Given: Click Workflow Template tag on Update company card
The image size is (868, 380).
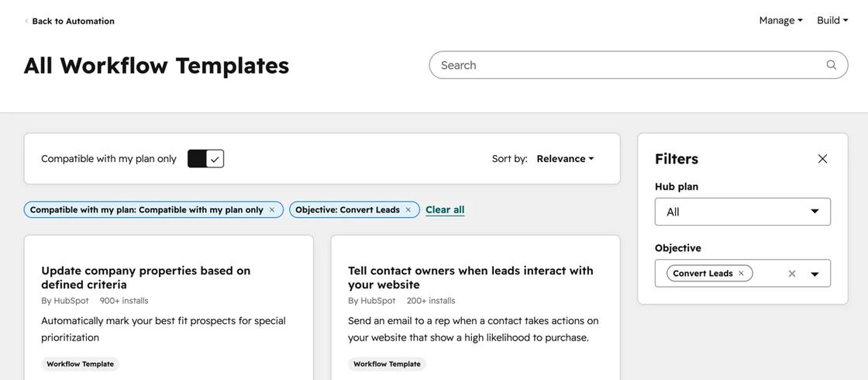Looking at the screenshot, I should (x=81, y=364).
